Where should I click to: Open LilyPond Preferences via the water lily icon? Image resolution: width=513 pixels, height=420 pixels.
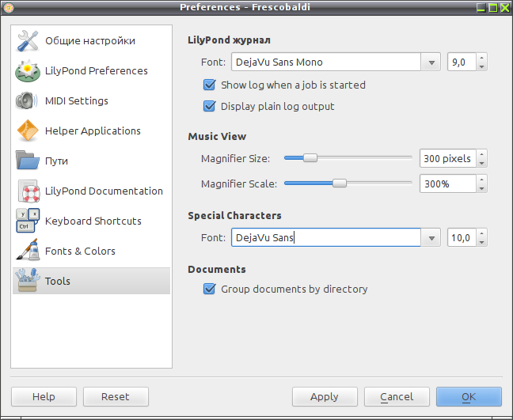[28, 71]
